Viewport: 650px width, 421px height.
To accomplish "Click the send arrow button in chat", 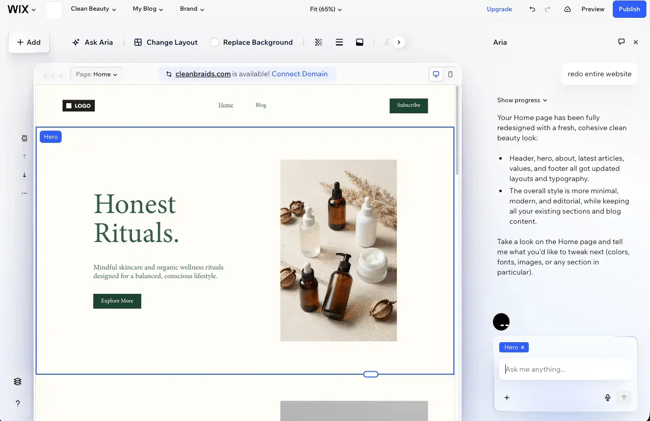I will (x=624, y=397).
